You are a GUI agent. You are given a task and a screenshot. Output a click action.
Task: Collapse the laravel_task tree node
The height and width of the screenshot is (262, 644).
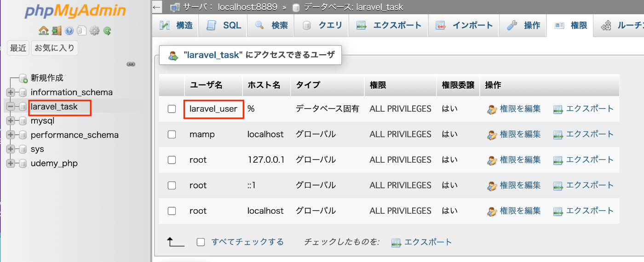(11, 107)
